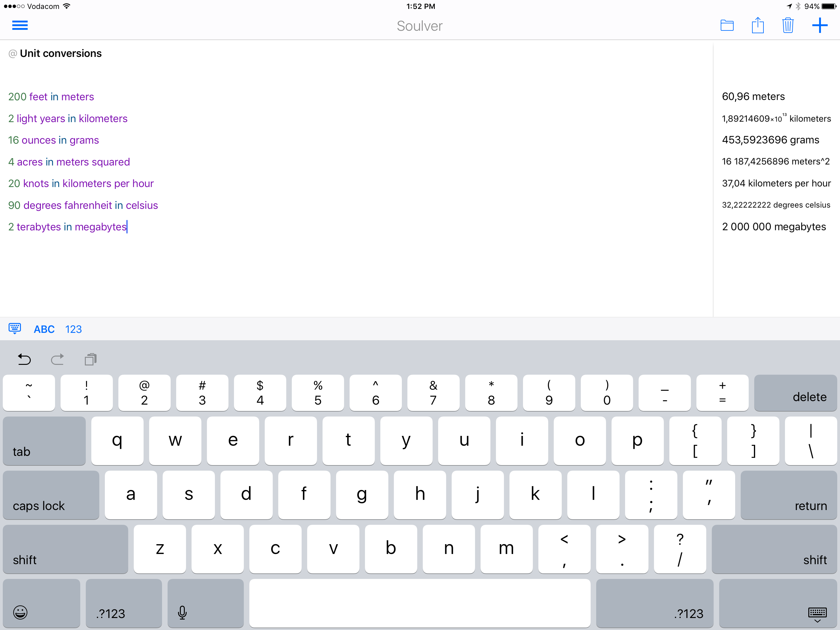Tap the space bar
The image size is (840, 630).
pos(420,604)
